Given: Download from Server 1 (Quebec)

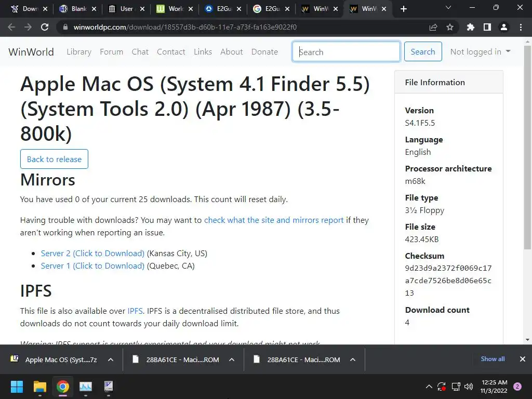Looking at the screenshot, I should [x=92, y=266].
